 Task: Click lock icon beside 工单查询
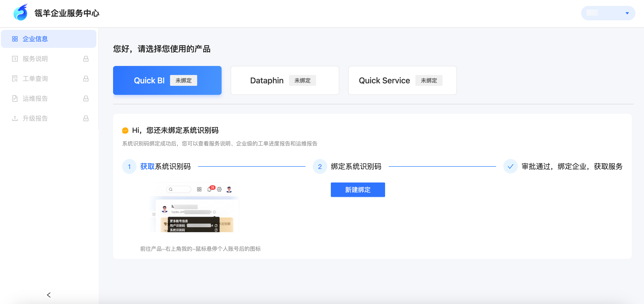pos(86,78)
